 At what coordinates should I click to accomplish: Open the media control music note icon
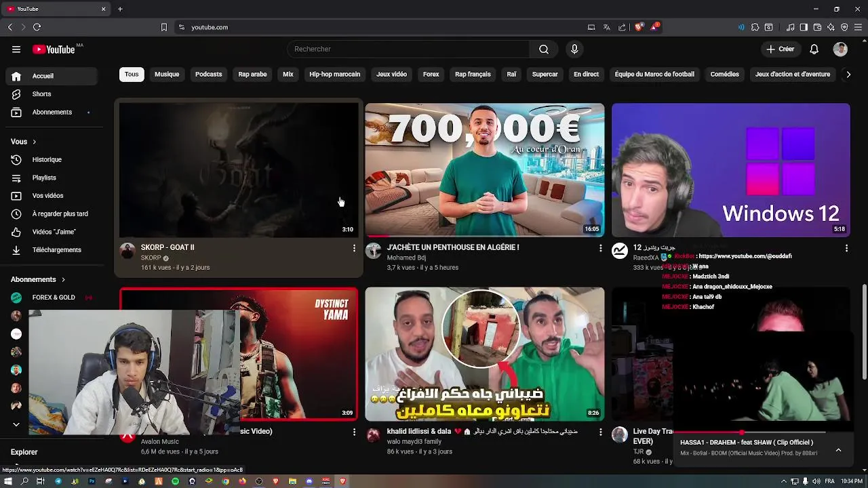[790, 27]
